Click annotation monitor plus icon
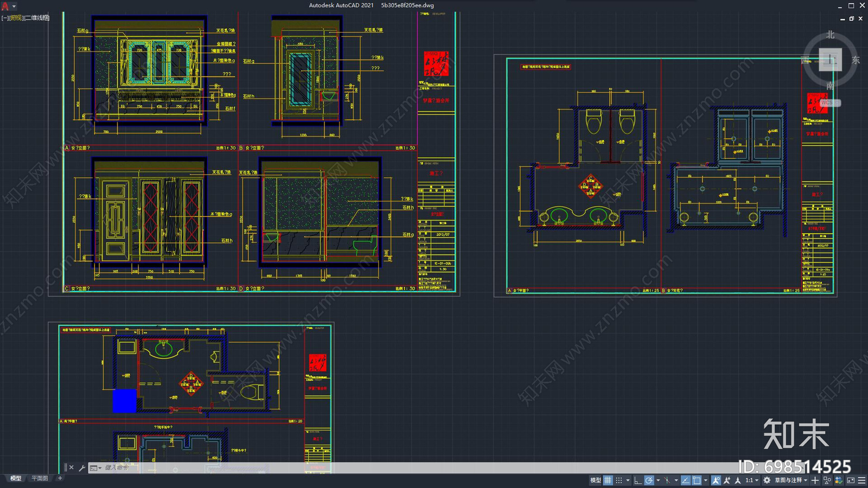Screen dimensions: 868x488 tap(815, 480)
